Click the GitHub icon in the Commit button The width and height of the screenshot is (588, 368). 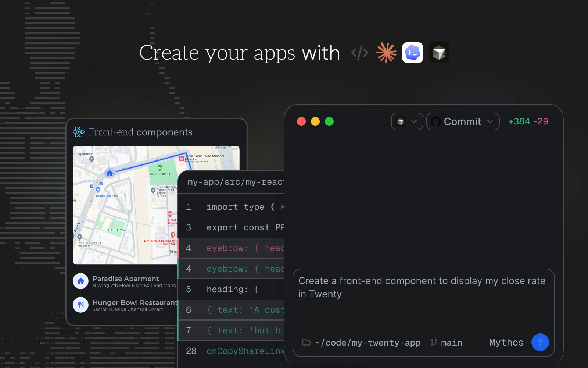point(436,121)
